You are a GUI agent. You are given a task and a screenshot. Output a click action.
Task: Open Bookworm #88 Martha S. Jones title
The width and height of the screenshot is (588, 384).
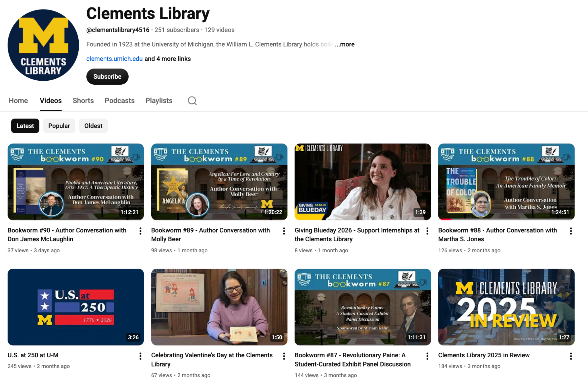pos(498,235)
